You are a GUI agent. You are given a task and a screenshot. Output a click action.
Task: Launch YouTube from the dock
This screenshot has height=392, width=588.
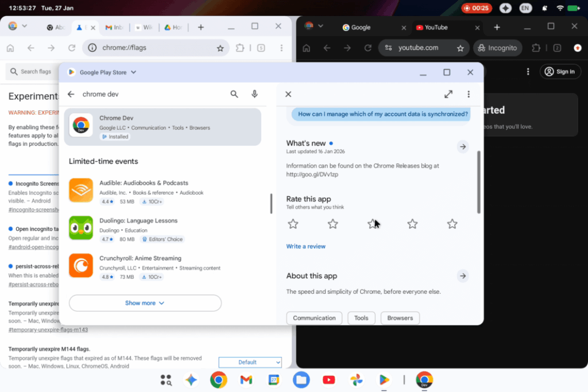[328, 380]
